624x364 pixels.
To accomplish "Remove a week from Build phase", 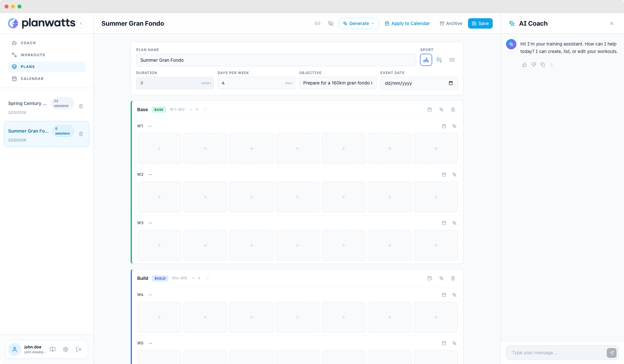I will click(193, 278).
